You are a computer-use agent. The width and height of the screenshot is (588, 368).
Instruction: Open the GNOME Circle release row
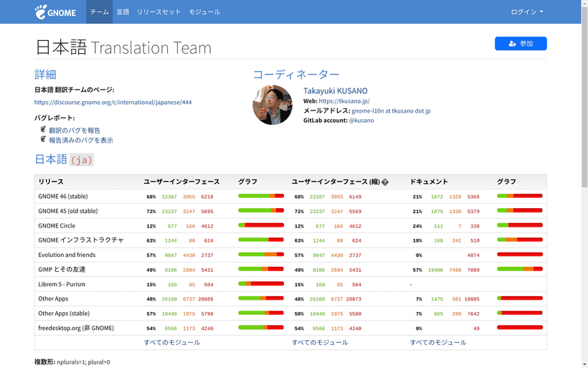coord(58,226)
